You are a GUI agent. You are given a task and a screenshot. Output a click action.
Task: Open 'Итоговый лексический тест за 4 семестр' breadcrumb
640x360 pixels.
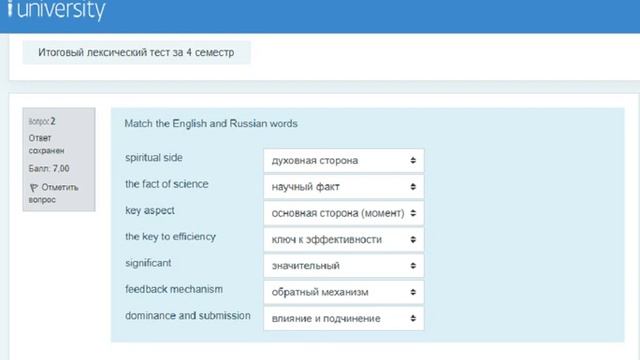click(136, 52)
